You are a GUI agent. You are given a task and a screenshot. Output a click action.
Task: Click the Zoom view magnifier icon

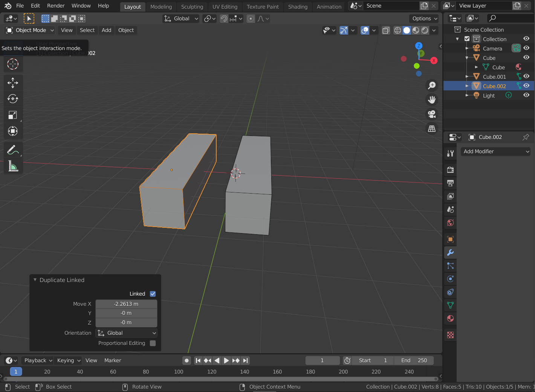coord(432,85)
